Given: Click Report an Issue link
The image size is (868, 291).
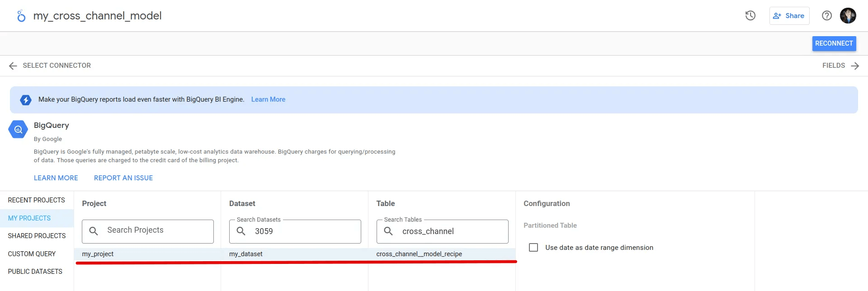Looking at the screenshot, I should coord(123,178).
